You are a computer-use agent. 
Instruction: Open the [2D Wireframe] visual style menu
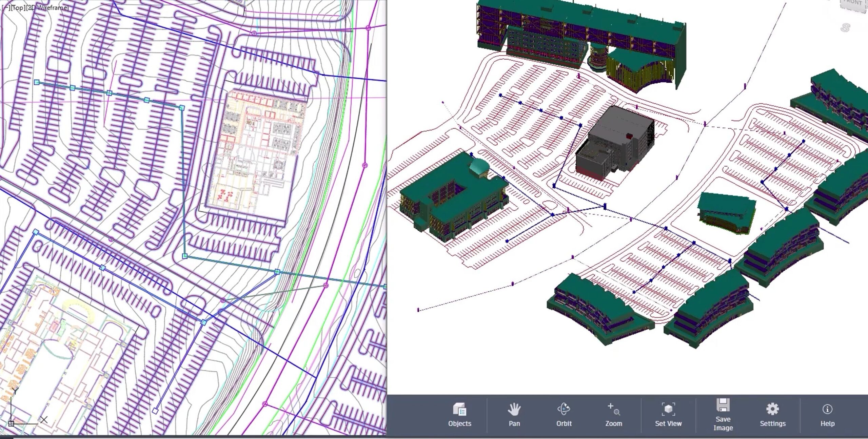click(48, 7)
